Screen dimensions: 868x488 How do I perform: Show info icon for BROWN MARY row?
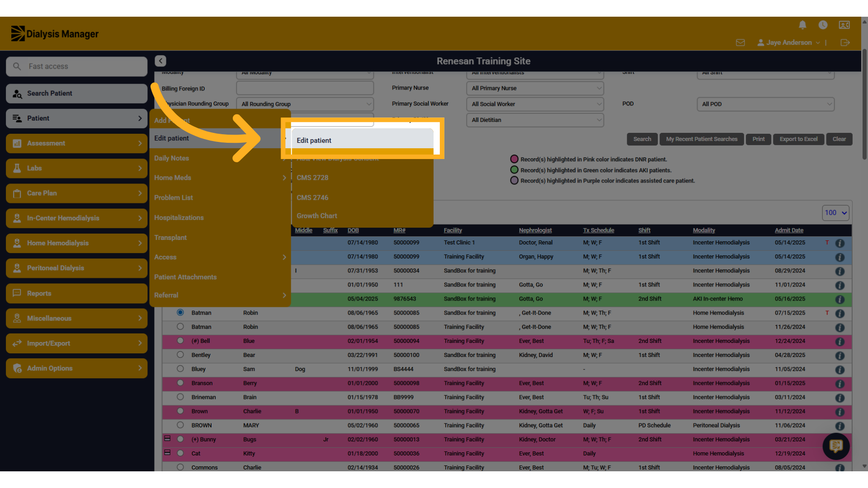[x=840, y=426]
